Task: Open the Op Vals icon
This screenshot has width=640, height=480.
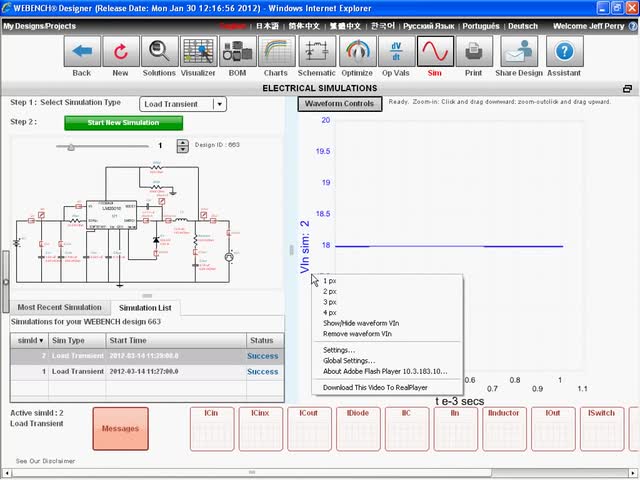Action: coord(396,51)
